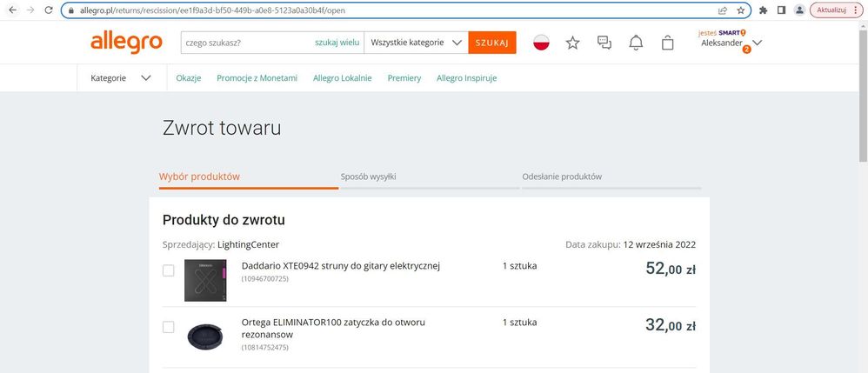
Task: Click the 'jesteś SMART' badge
Action: pyautogui.click(x=723, y=33)
